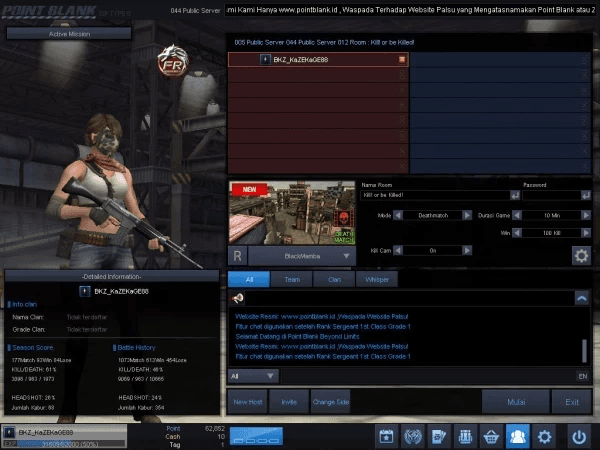Open the event calendar icon in bottom bar
Screen dimensions: 600x450
[386, 436]
